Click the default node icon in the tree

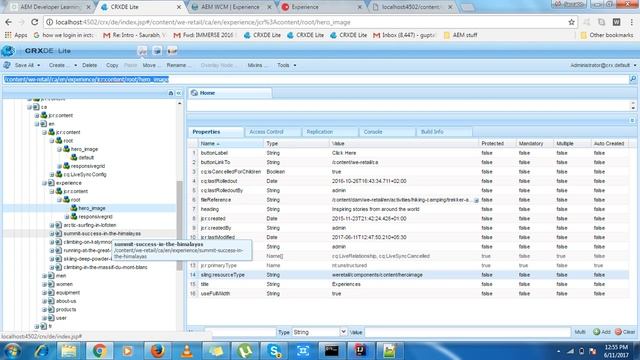(74, 157)
